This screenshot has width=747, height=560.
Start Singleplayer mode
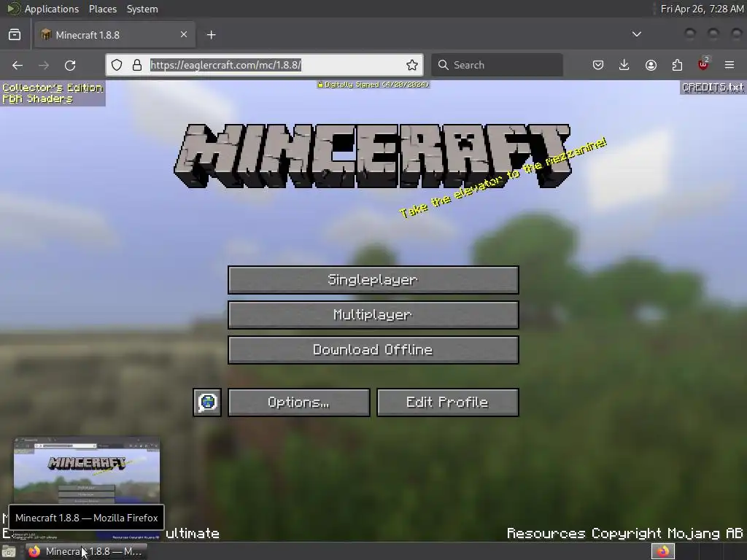(373, 280)
